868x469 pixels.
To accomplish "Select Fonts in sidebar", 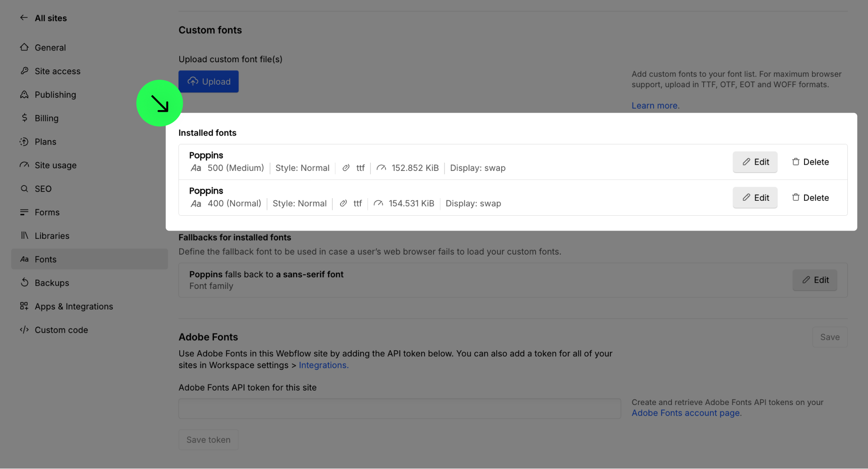I will coord(89,259).
